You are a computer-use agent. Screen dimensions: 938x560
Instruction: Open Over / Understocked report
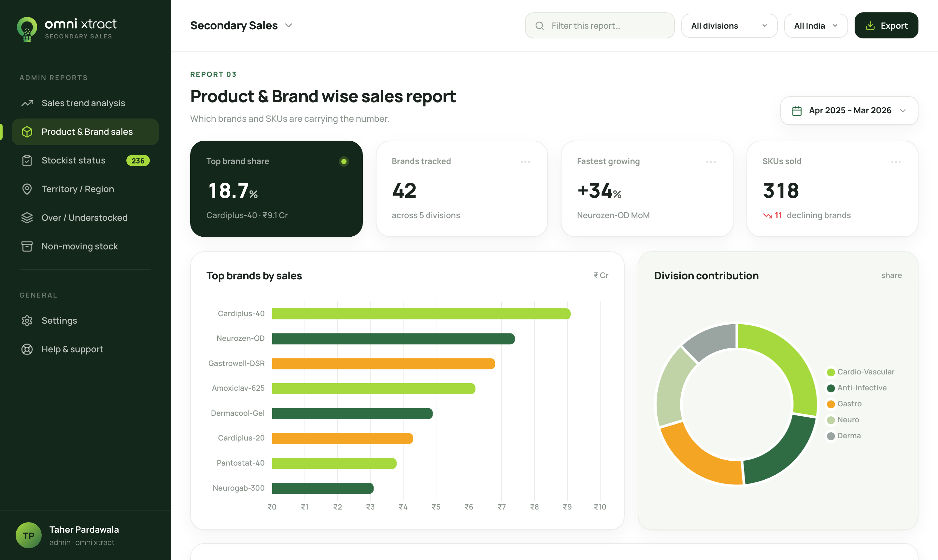pos(85,218)
